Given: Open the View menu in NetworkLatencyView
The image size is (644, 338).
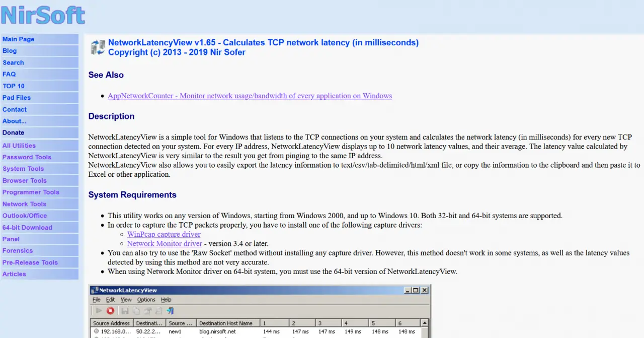Looking at the screenshot, I should (126, 300).
